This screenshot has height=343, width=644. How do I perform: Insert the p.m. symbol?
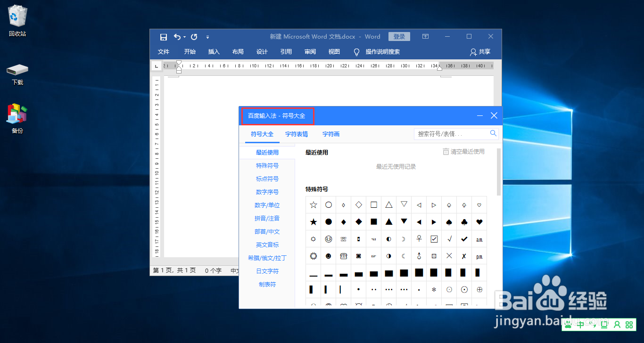pyautogui.click(x=479, y=256)
